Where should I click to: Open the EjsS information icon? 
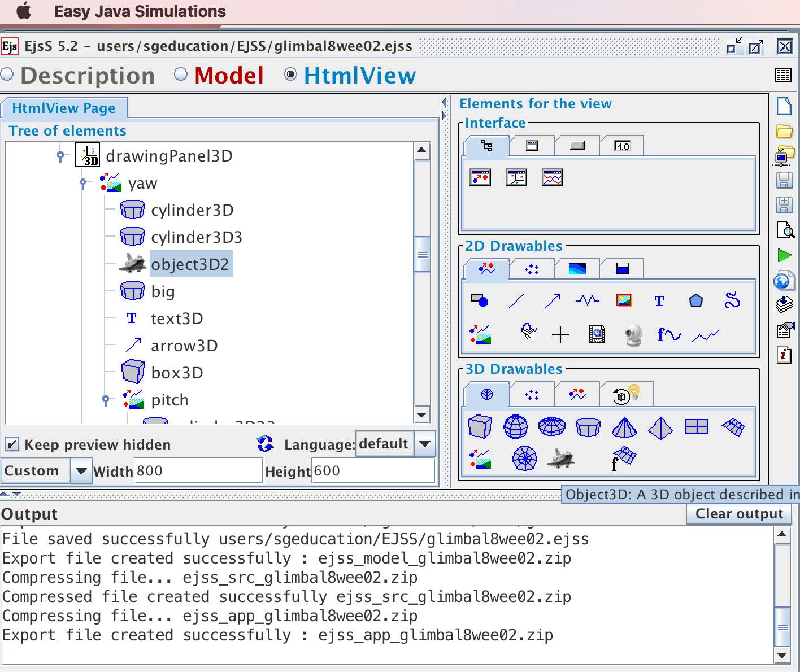(x=785, y=354)
